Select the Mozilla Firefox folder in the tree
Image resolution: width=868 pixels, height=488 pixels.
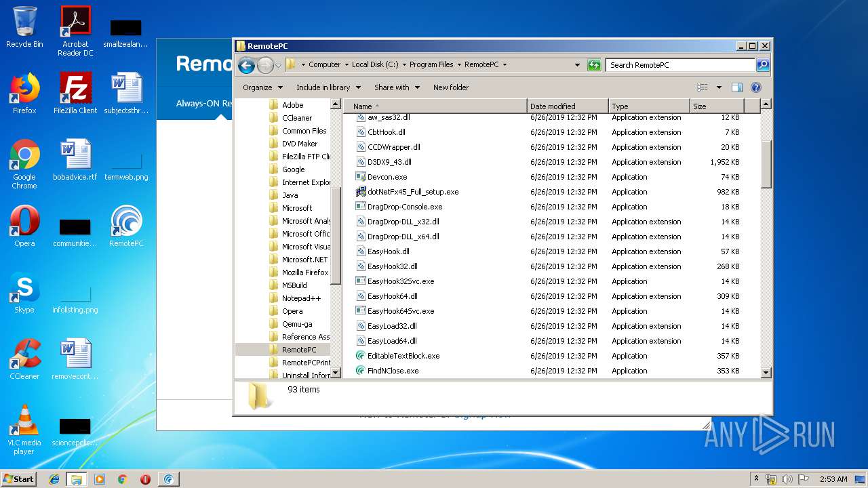(305, 272)
